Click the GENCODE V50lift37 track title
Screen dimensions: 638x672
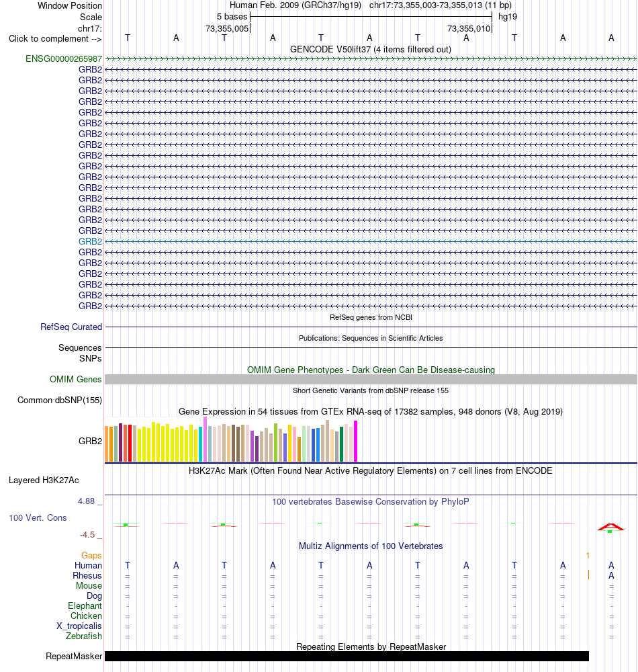click(371, 49)
